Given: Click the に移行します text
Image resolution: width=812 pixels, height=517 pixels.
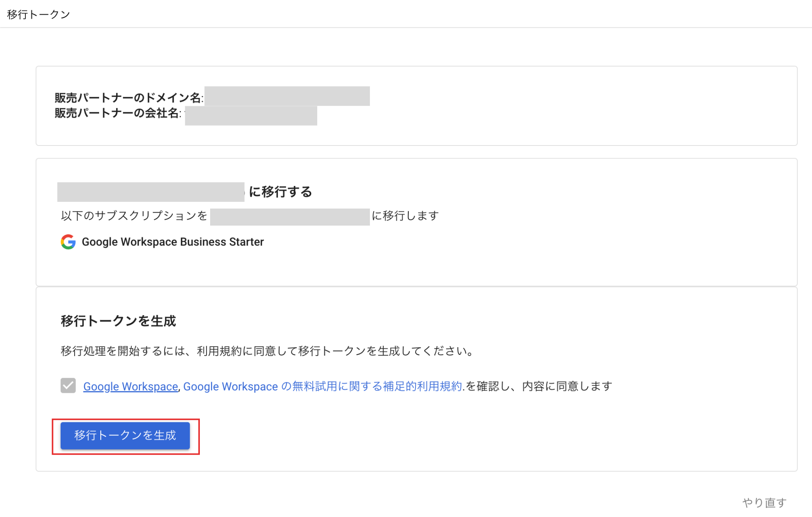Looking at the screenshot, I should tap(405, 215).
